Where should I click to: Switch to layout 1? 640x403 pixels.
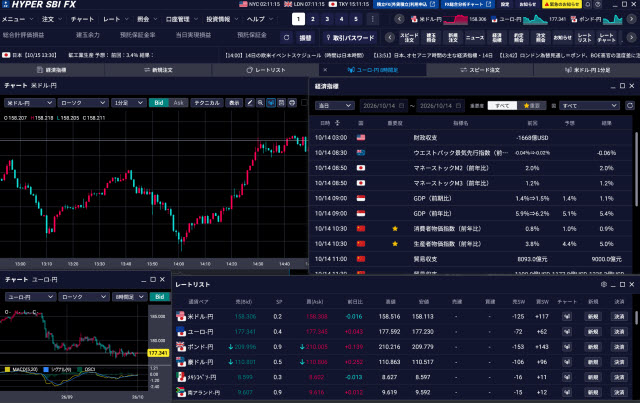point(298,19)
